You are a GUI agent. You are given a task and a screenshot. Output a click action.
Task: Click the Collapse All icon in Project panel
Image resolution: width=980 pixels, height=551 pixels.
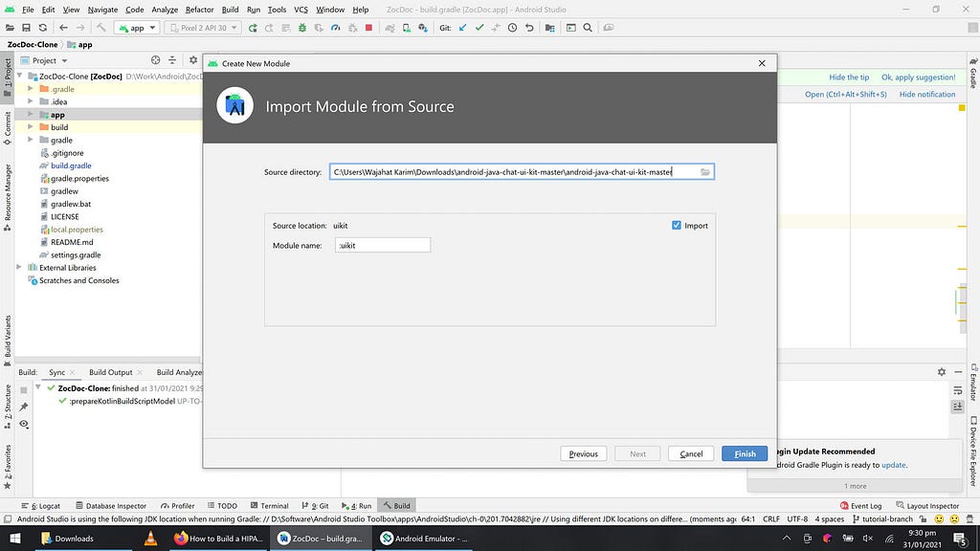click(172, 60)
